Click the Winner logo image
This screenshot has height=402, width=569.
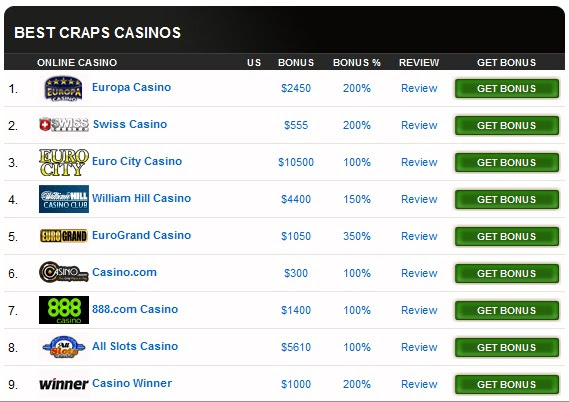click(x=64, y=384)
